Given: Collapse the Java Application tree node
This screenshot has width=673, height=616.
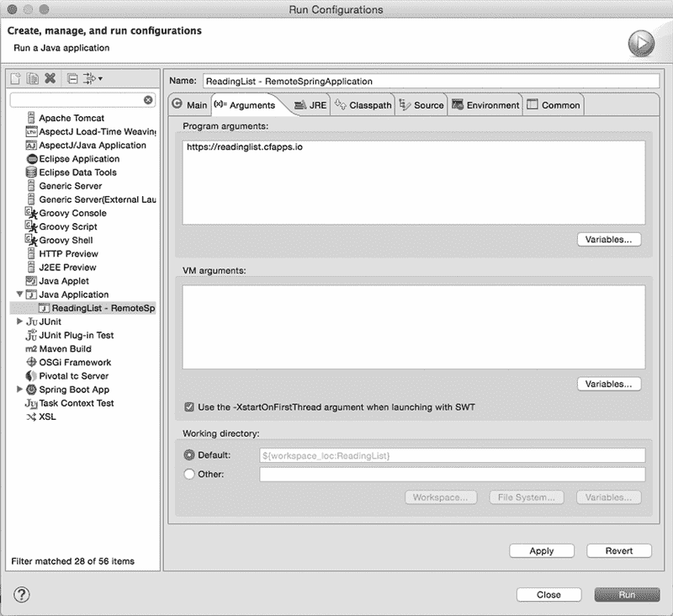Looking at the screenshot, I should [x=19, y=295].
